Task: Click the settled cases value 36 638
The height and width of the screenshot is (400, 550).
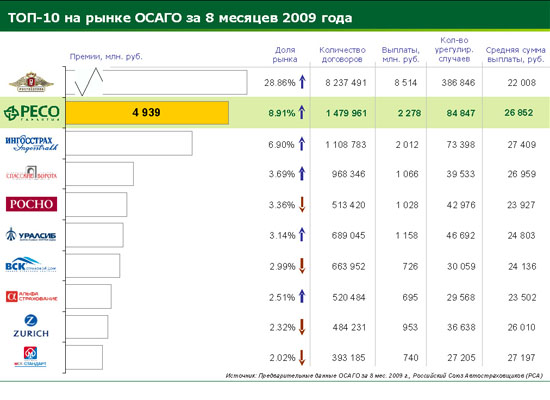Action: (x=461, y=327)
